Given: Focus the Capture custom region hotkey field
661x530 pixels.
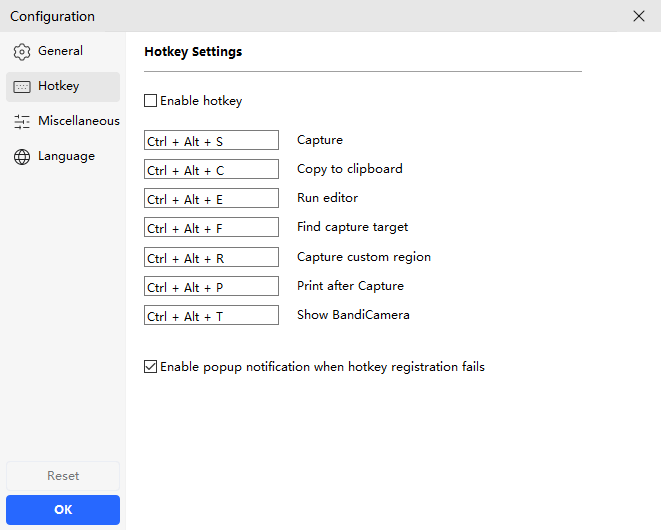Looking at the screenshot, I should [x=211, y=258].
